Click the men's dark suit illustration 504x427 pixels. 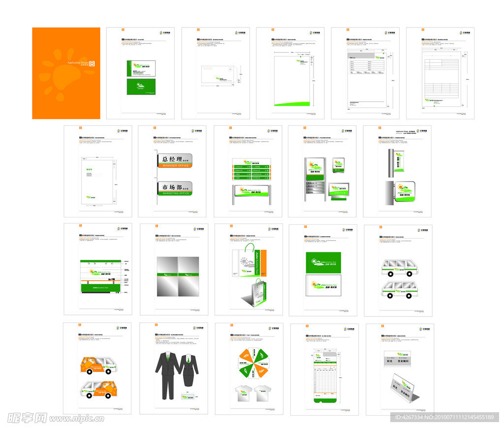[x=167, y=376]
